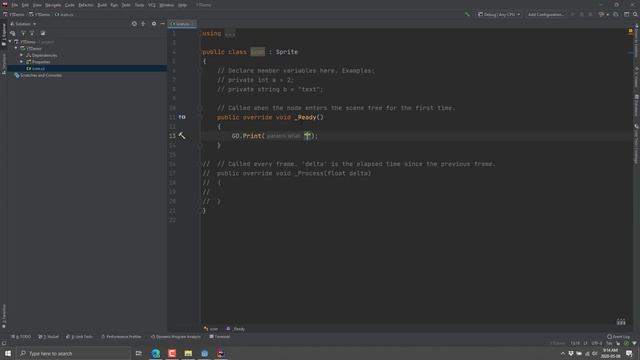
Task: Open the TODO tool window
Action: pos(21,337)
